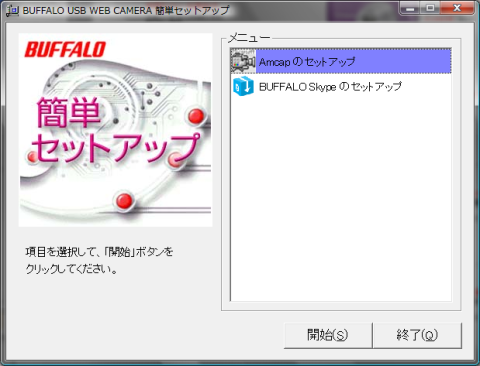Close the setup window with X
480x366 pixels.
pos(457,8)
